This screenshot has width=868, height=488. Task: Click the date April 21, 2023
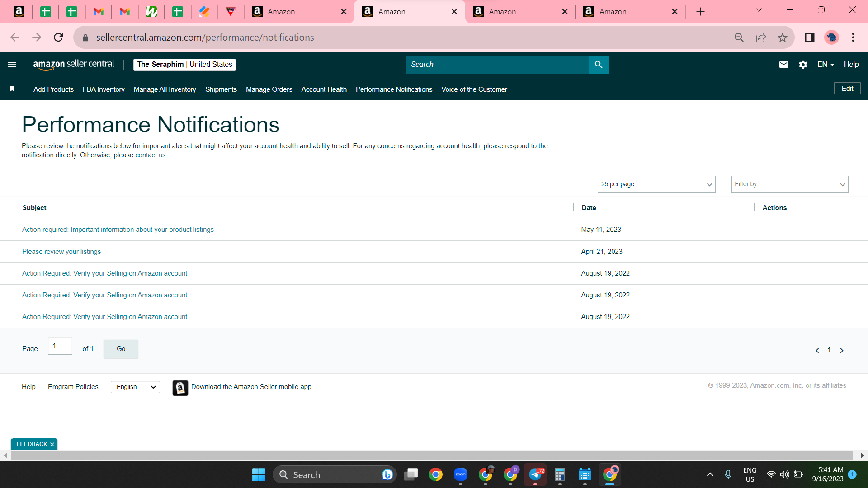[601, 252]
